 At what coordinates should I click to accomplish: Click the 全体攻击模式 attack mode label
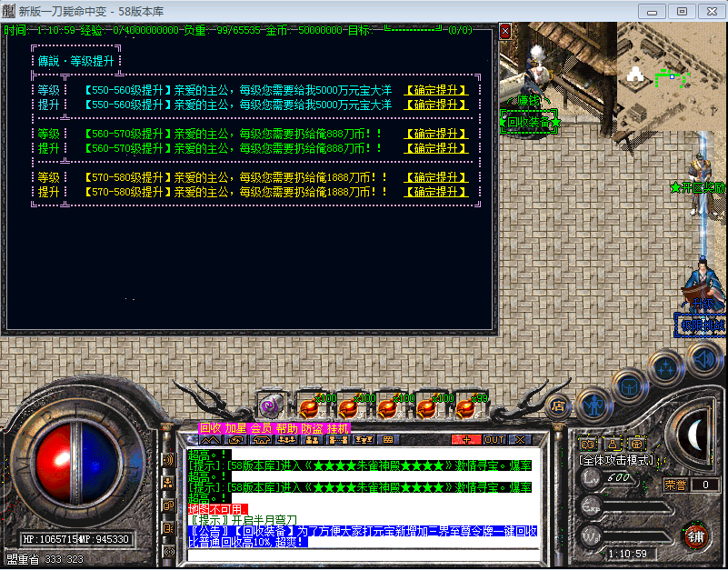point(616,460)
